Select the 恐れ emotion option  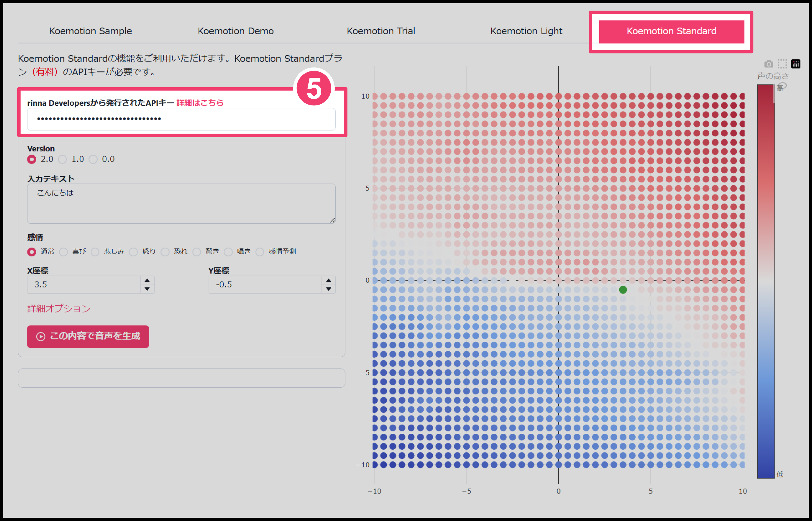tap(165, 252)
